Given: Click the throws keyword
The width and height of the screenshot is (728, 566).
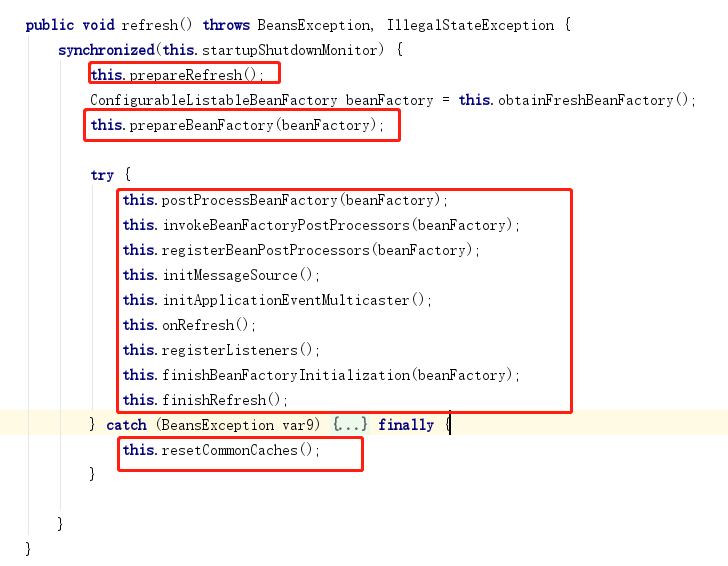Looking at the screenshot, I should coord(226,25).
